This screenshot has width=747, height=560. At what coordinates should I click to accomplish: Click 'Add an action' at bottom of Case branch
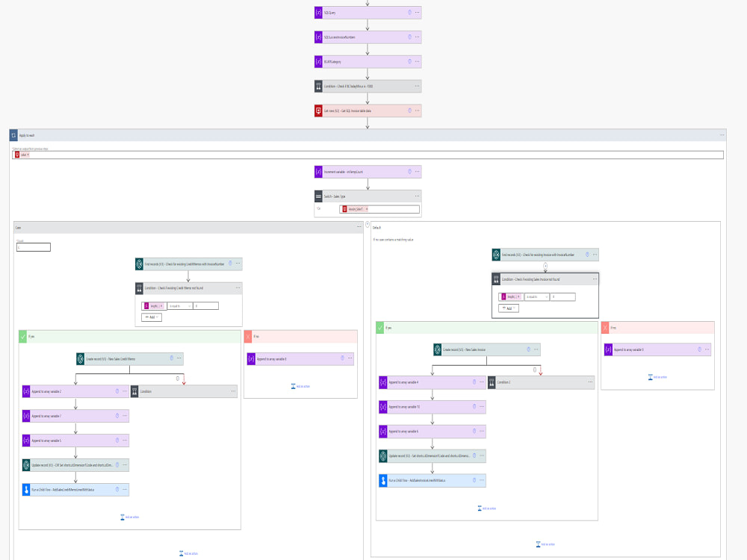click(x=190, y=553)
